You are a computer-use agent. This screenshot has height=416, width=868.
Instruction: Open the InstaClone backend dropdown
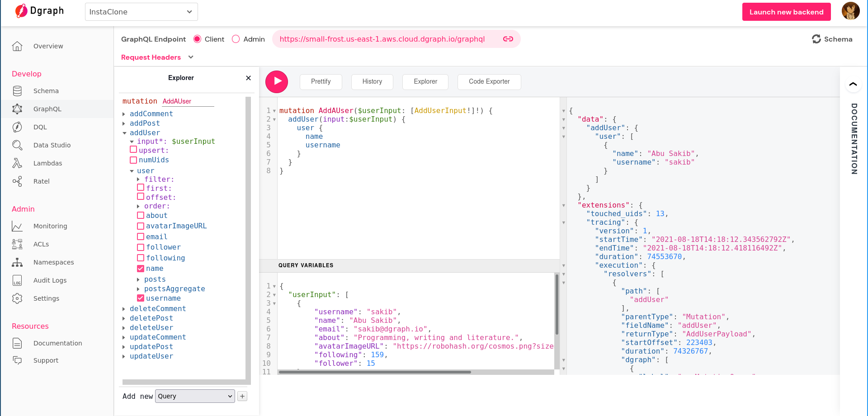point(141,12)
